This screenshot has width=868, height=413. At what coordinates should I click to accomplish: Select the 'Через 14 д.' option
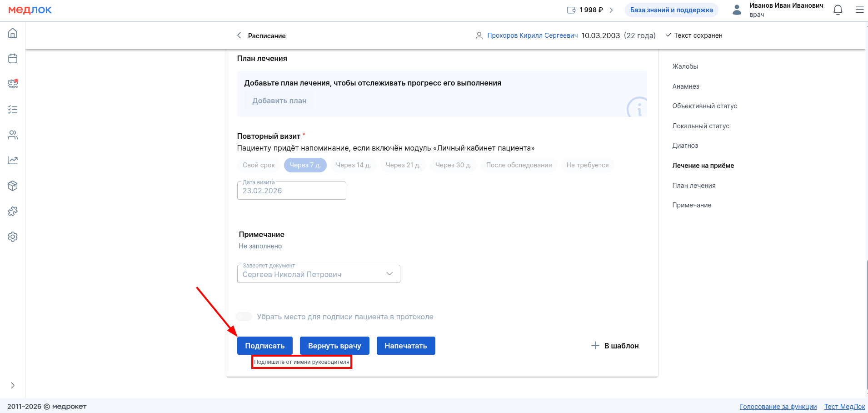coord(353,165)
